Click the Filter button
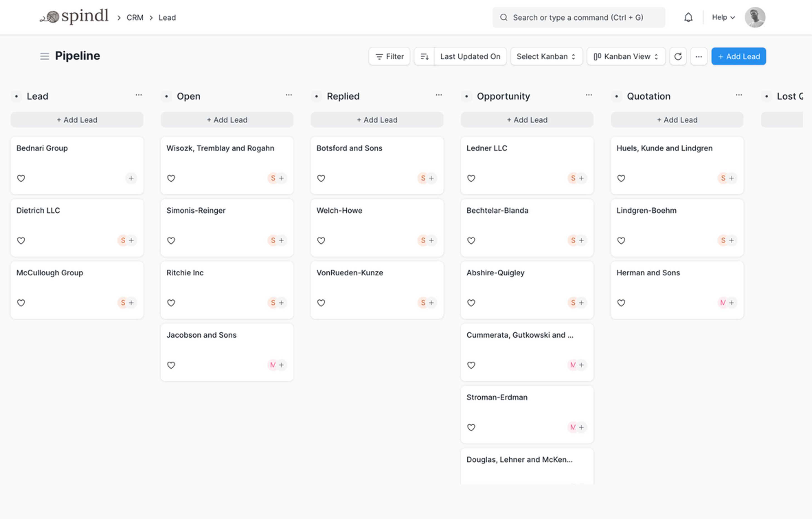Image resolution: width=812 pixels, height=519 pixels. tap(389, 56)
